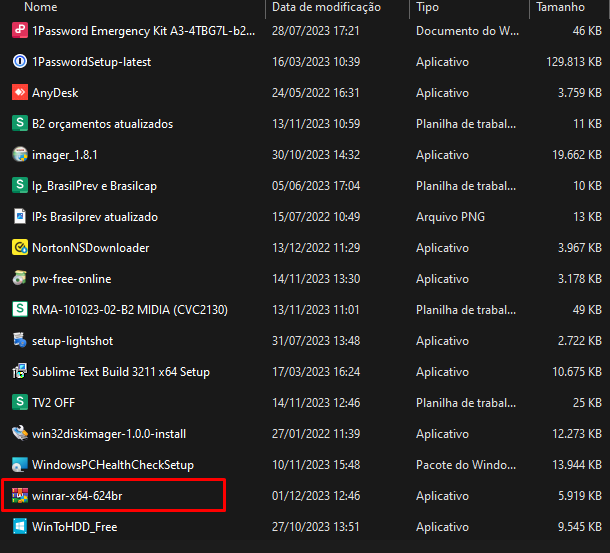Click the date 01/12/2023 12:46
610x553 pixels.
(x=316, y=496)
